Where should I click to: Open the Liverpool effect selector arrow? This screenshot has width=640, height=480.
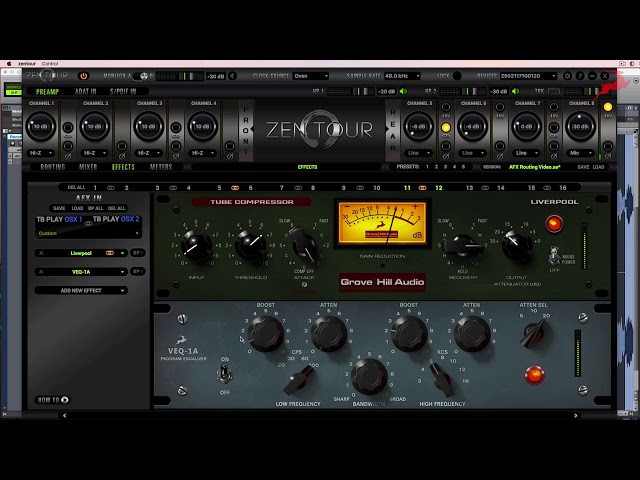coord(122,253)
